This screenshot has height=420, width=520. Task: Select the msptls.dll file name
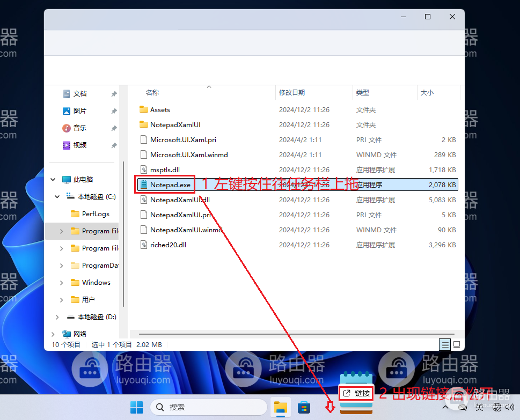coord(165,170)
